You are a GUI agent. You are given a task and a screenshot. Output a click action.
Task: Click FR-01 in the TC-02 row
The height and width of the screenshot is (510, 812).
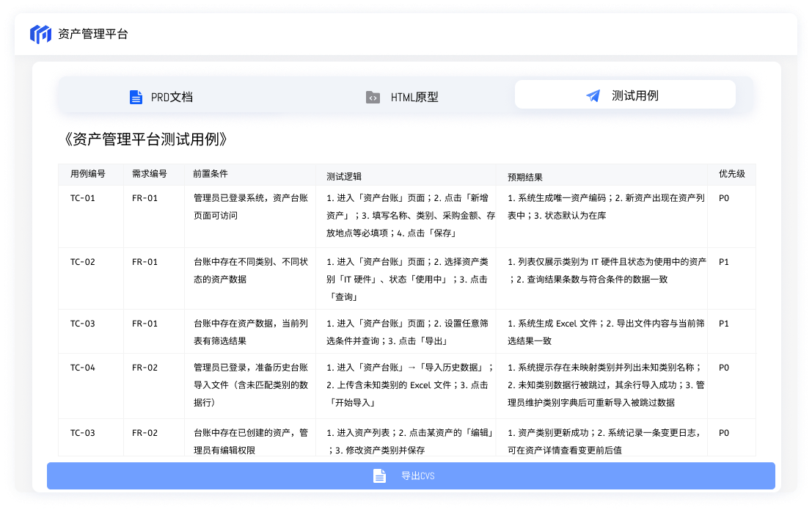coord(145,262)
